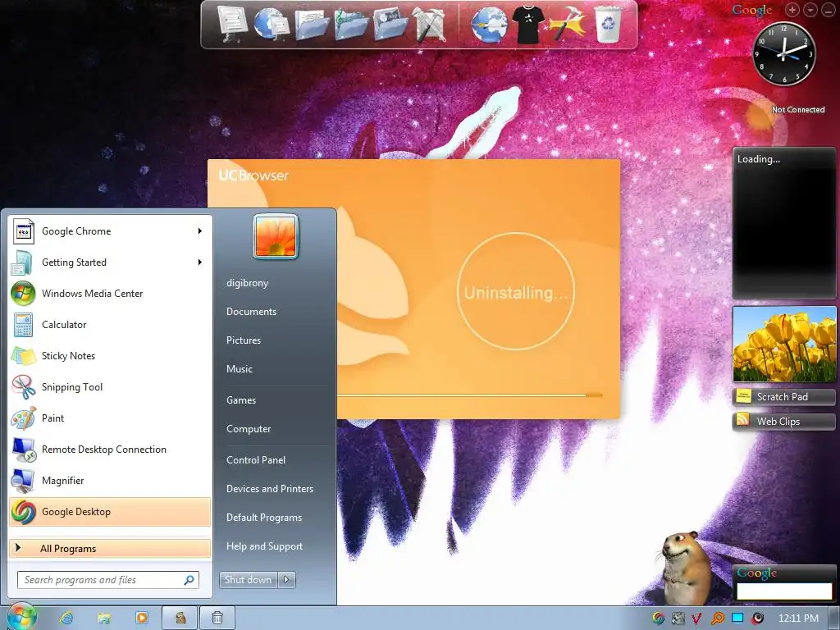Minimize the Google sidebar using the minus button

coord(829,10)
